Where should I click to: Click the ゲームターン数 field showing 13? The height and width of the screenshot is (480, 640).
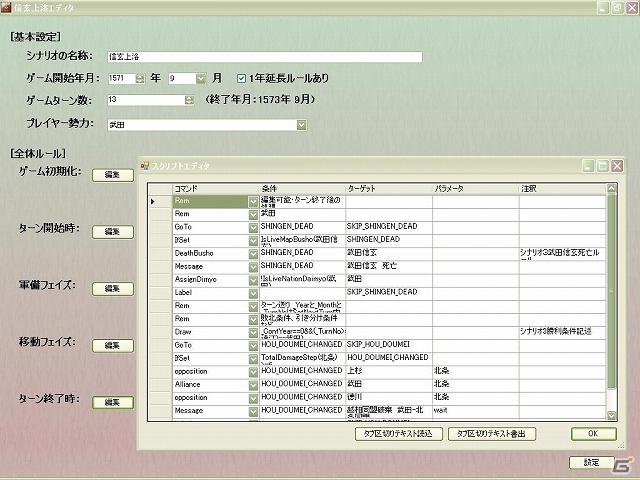pyautogui.click(x=146, y=100)
